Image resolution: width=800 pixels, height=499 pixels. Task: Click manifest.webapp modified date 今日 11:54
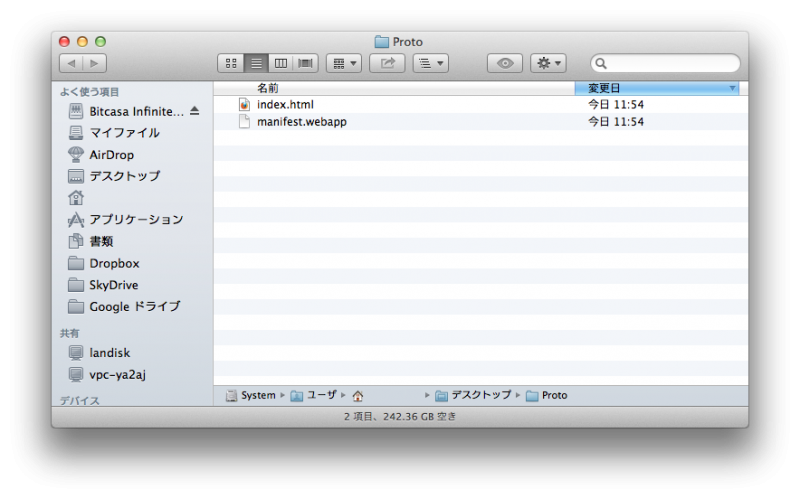click(x=616, y=122)
